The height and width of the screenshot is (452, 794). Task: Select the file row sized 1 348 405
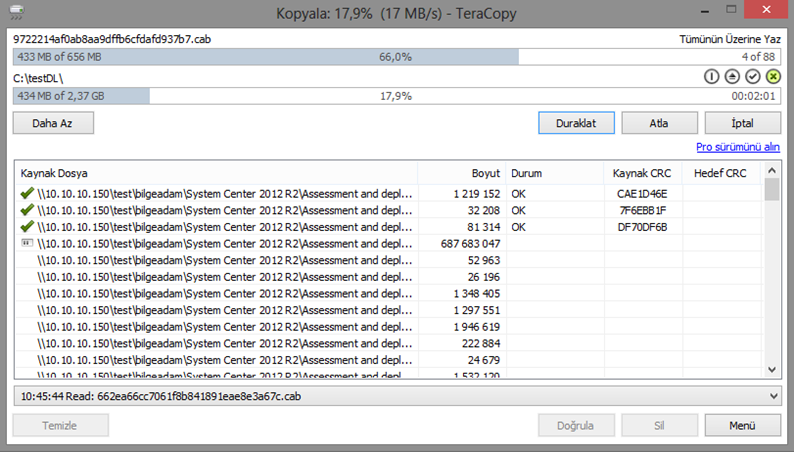pos(388,294)
